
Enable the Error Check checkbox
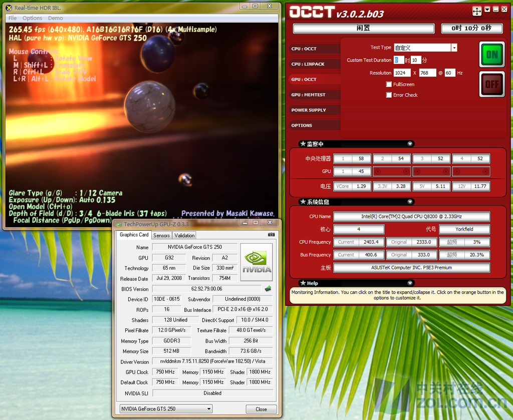coord(389,95)
